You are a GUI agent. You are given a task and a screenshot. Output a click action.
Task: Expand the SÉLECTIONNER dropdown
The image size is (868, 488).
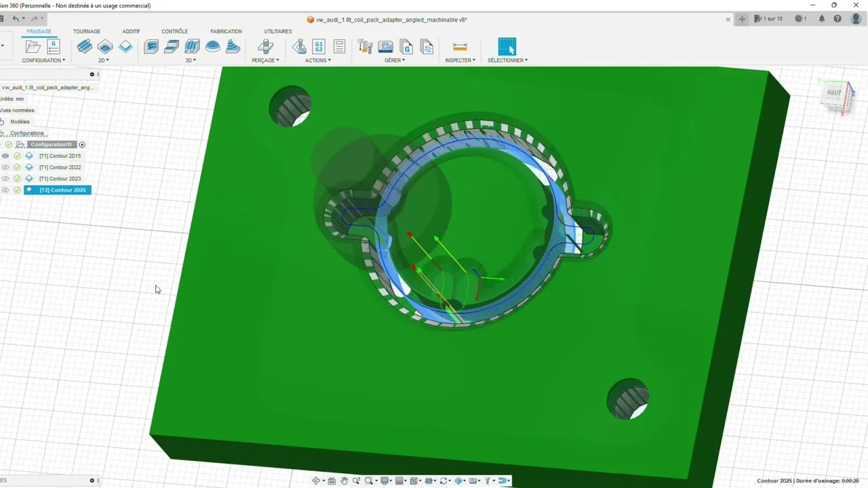click(507, 60)
